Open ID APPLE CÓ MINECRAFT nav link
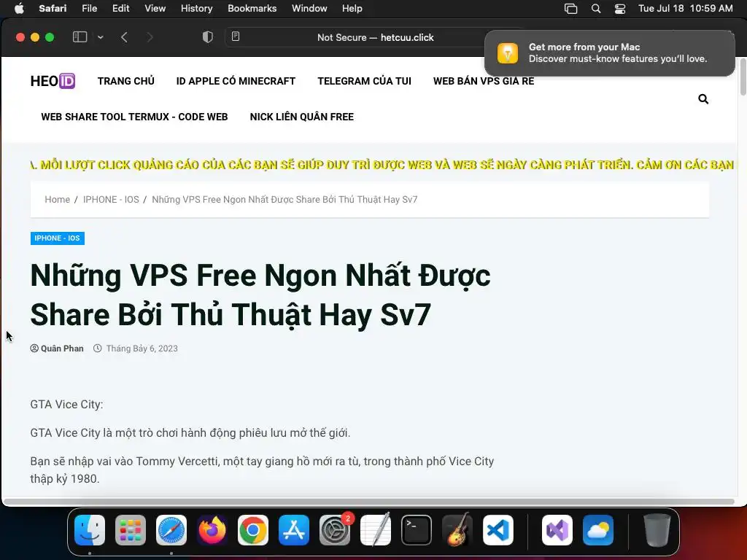The image size is (747, 560). tap(236, 81)
